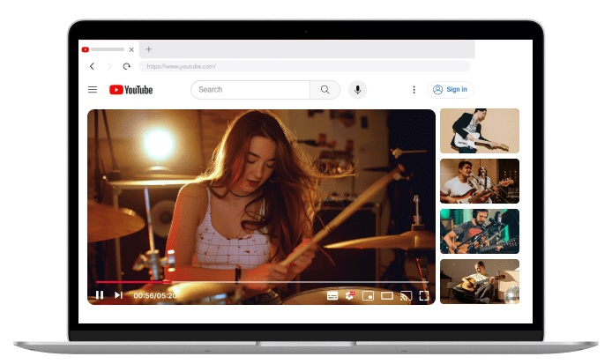Open a new browser tab
Viewport: 612px width, 364px height.
tap(148, 49)
